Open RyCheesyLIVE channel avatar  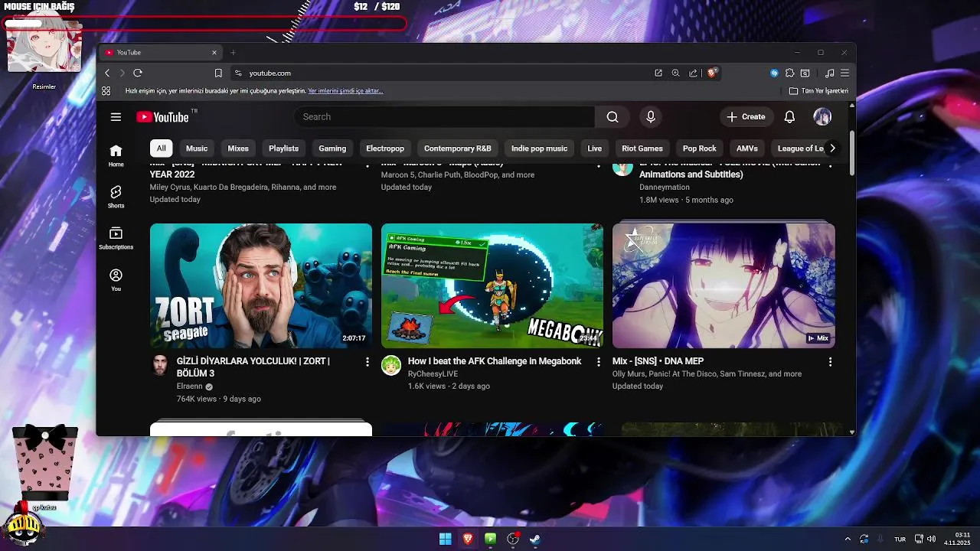point(391,365)
